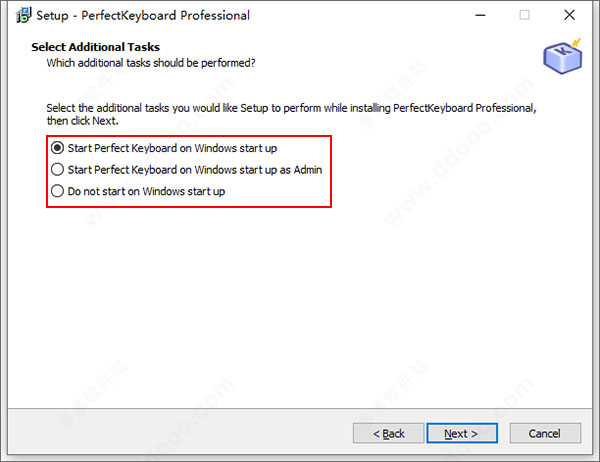Go back with the Back button
The height and width of the screenshot is (462, 600).
click(x=388, y=433)
